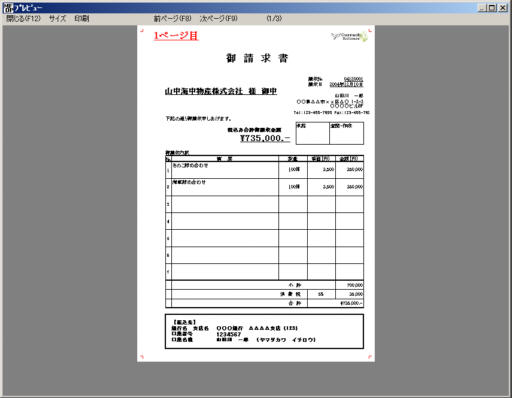Minimize the preview window

click(x=482, y=7)
